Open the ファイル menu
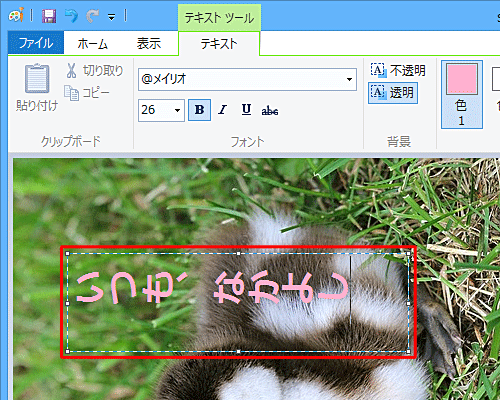This screenshot has width=500, height=400. (x=36, y=43)
